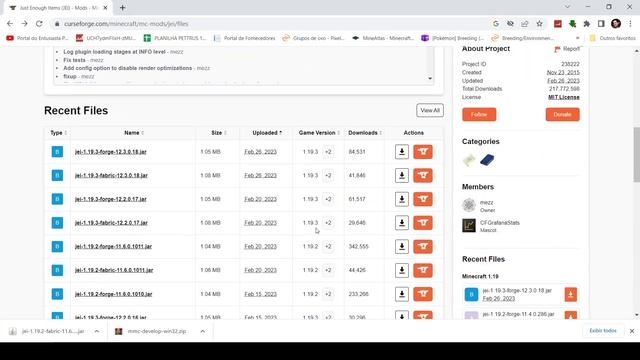The height and width of the screenshot is (360, 640).
Task: Open mezz owner avatar
Action: tap(469, 205)
